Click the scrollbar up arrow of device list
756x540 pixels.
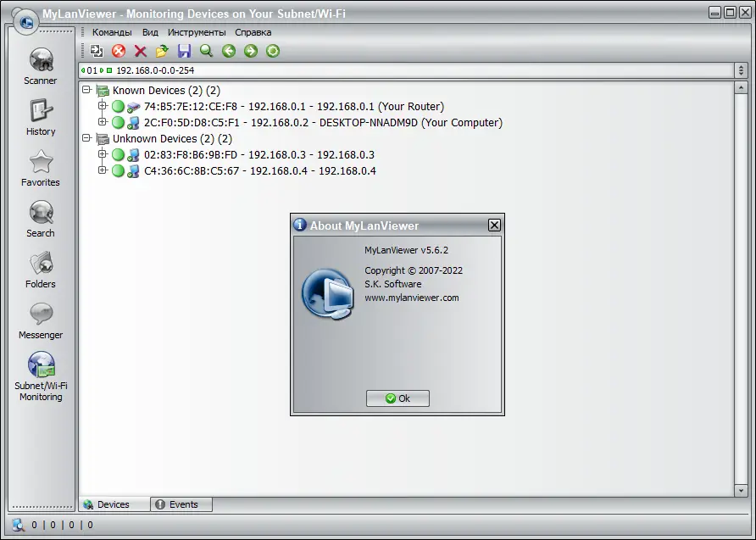[741, 88]
